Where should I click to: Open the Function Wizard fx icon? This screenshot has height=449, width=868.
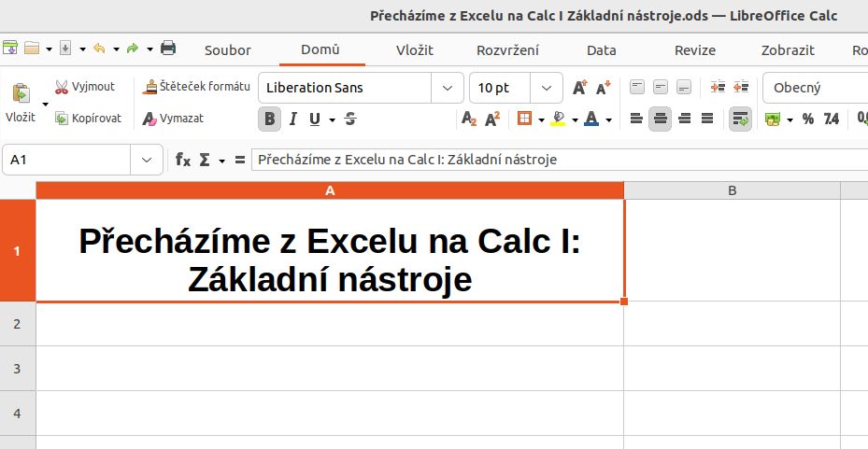point(183,160)
